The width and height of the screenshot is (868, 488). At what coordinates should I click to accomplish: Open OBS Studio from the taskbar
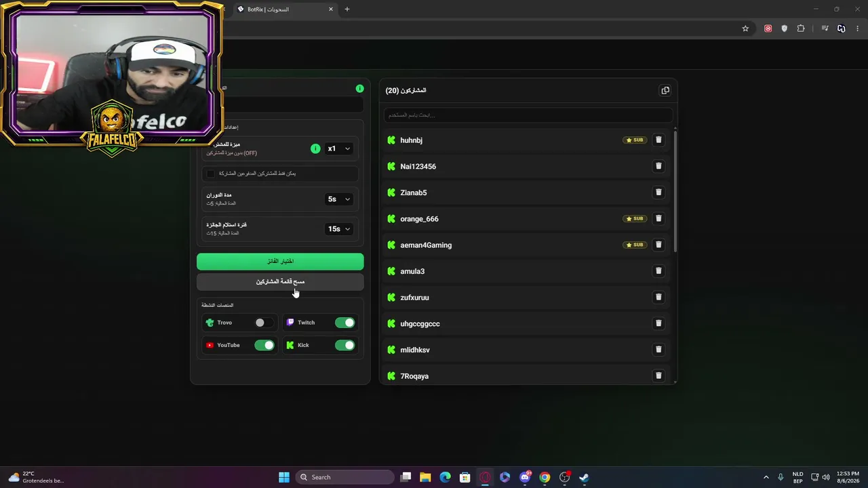[564, 477]
